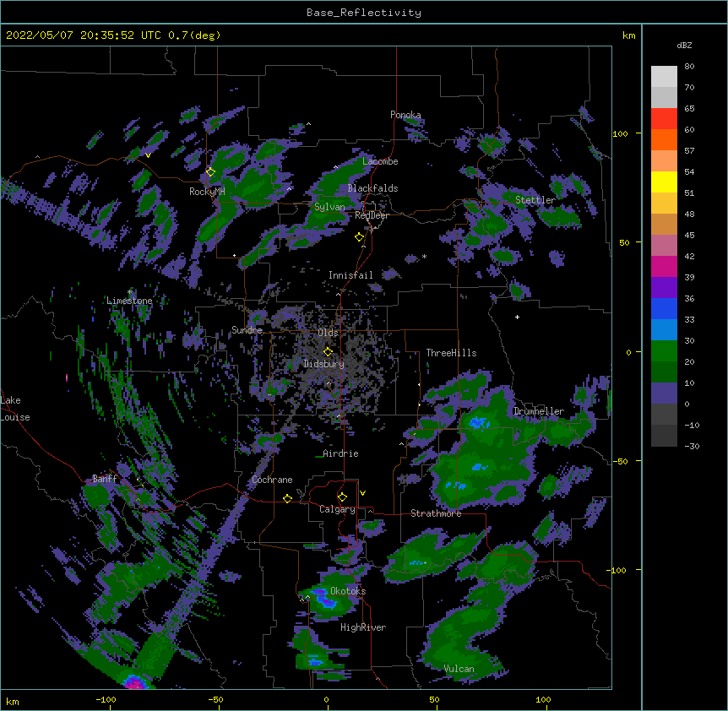Click the Strathmore city label
Image resolution: width=728 pixels, height=711 pixels.
[436, 513]
